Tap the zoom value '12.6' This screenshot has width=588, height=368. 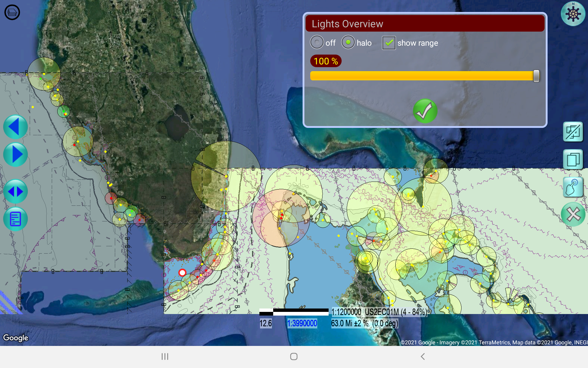tap(266, 323)
